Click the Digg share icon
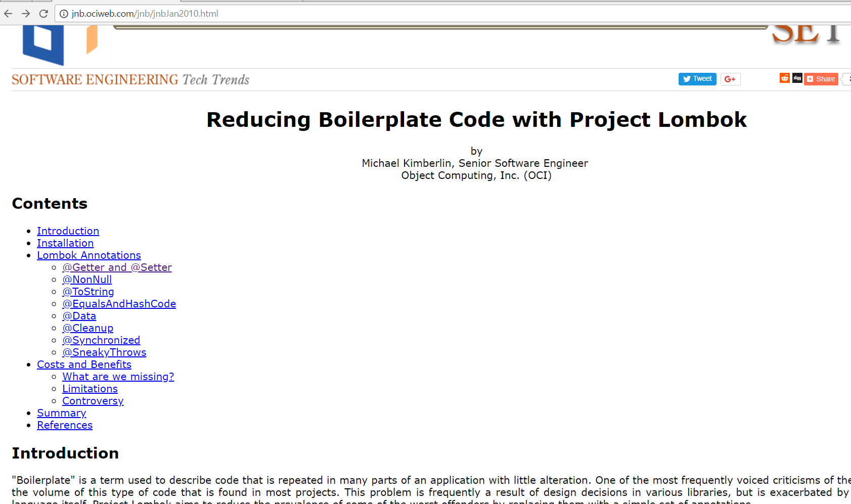The width and height of the screenshot is (851, 504). click(x=797, y=78)
